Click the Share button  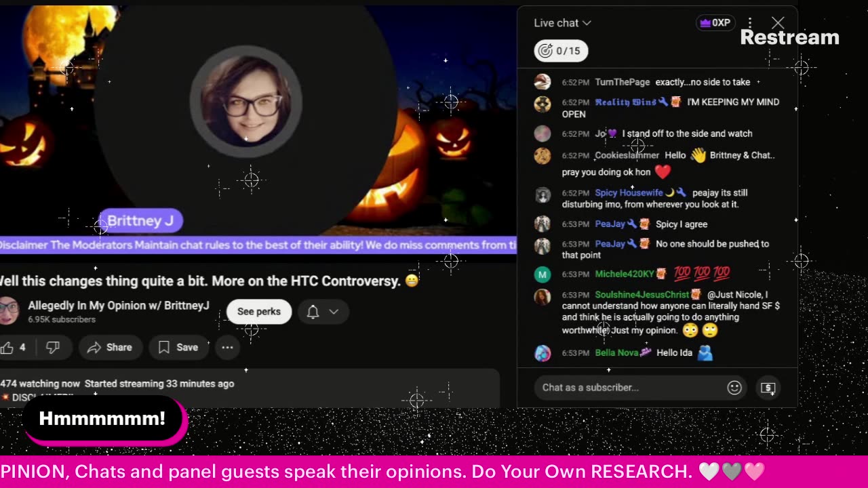tap(110, 347)
